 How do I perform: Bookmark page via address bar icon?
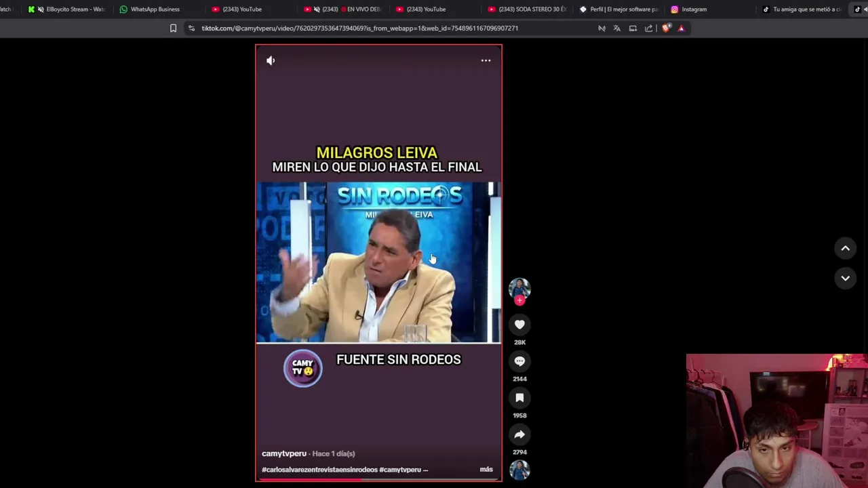(x=173, y=28)
